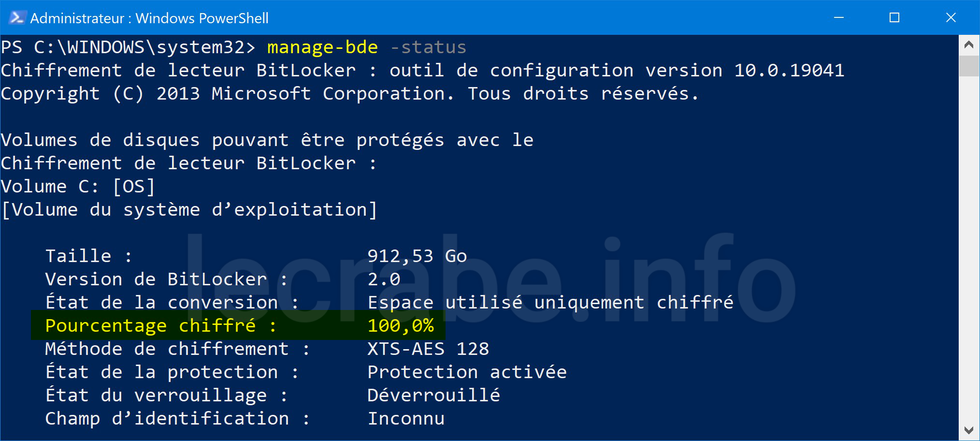The image size is (980, 441).
Task: Click the 'Inconnu' identification field value
Action: click(x=406, y=419)
